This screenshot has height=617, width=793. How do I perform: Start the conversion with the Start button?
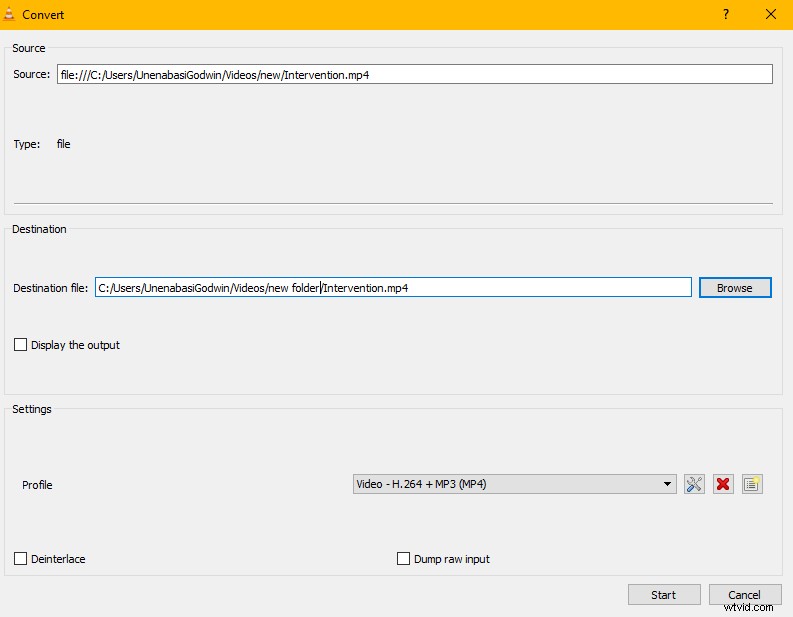click(664, 595)
